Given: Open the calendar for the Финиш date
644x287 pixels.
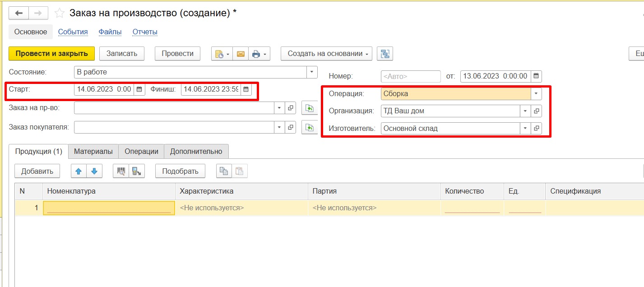Looking at the screenshot, I should click(x=245, y=89).
